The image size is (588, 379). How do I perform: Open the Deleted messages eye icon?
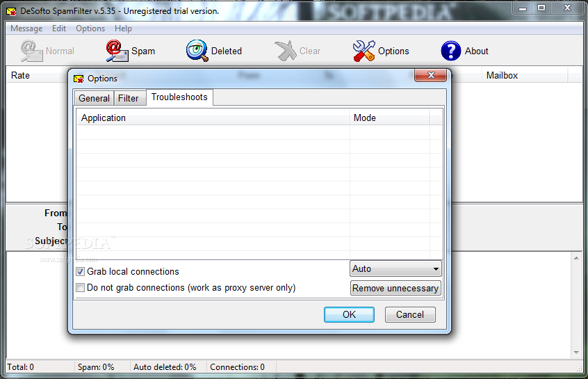click(x=197, y=51)
